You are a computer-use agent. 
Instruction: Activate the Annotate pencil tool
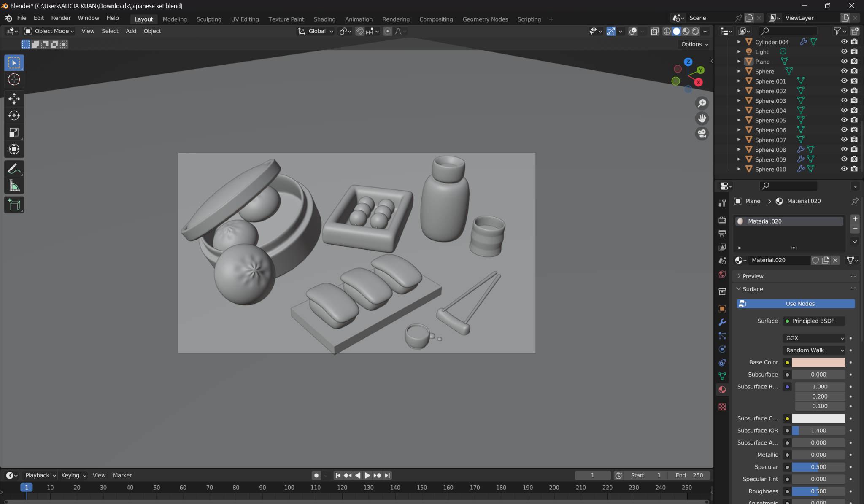click(14, 169)
